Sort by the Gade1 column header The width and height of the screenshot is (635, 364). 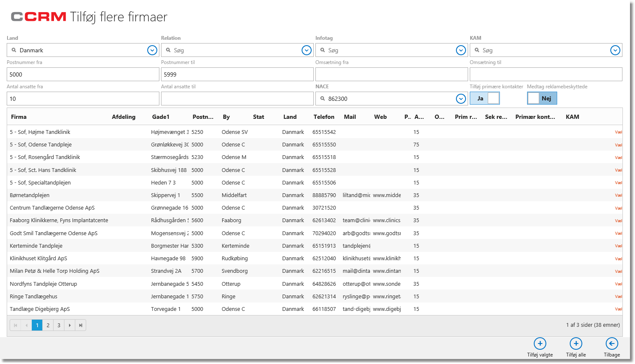161,117
